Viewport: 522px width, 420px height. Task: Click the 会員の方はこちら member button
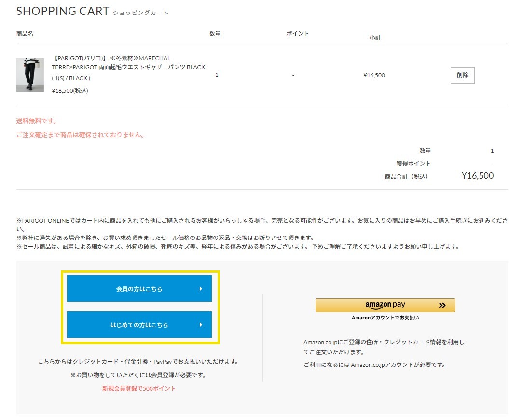tap(139, 289)
